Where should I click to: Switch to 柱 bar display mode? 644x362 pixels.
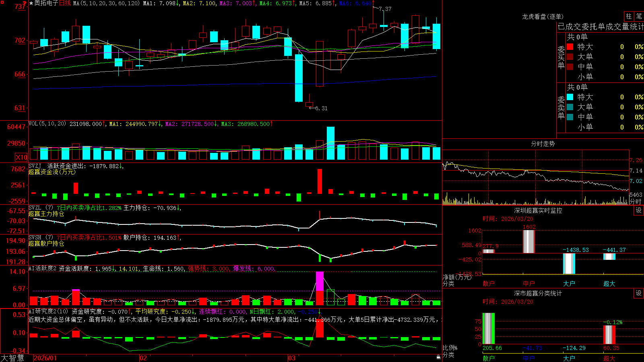629,16
